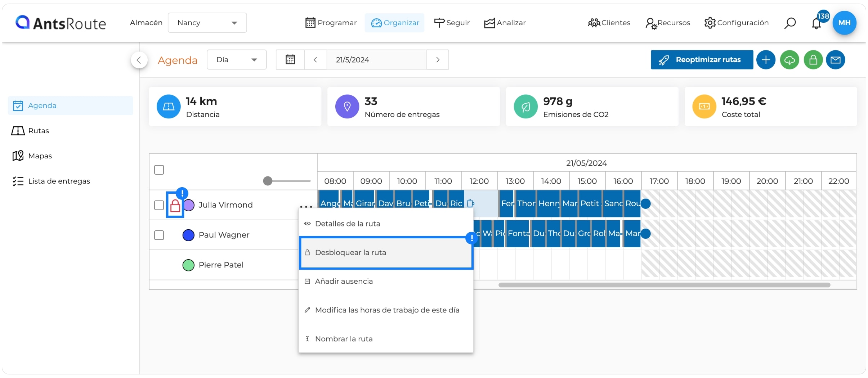This screenshot has width=868, height=378.
Task: Open the MH user avatar menu
Action: pos(844,23)
